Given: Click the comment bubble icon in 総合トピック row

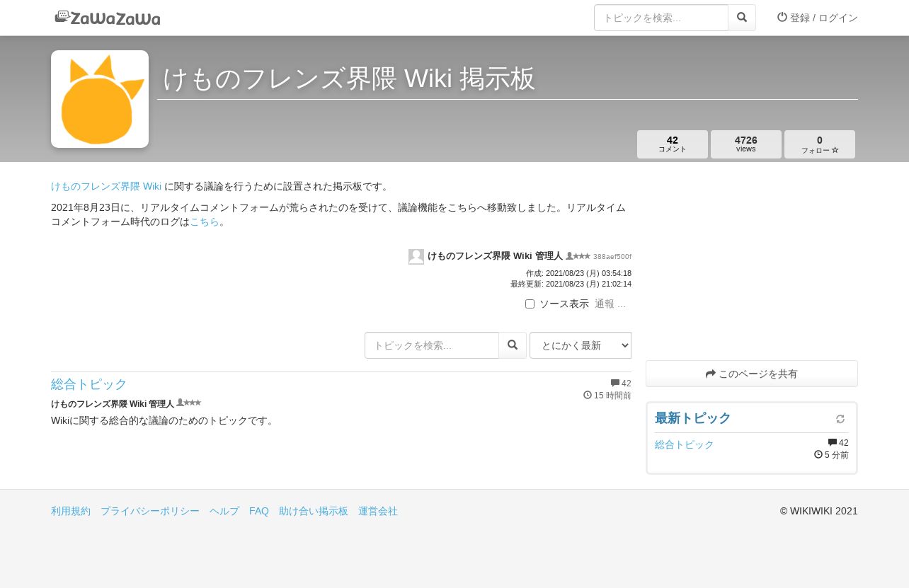Looking at the screenshot, I should coord(615,384).
